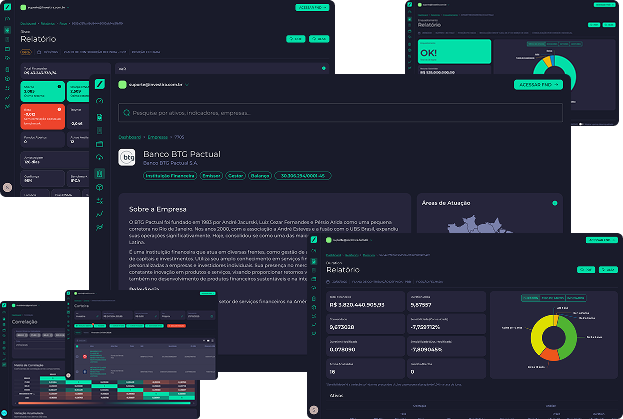The width and height of the screenshot is (623, 419).
Task: Click the green logo icon above center sidebar
Action: tap(100, 85)
